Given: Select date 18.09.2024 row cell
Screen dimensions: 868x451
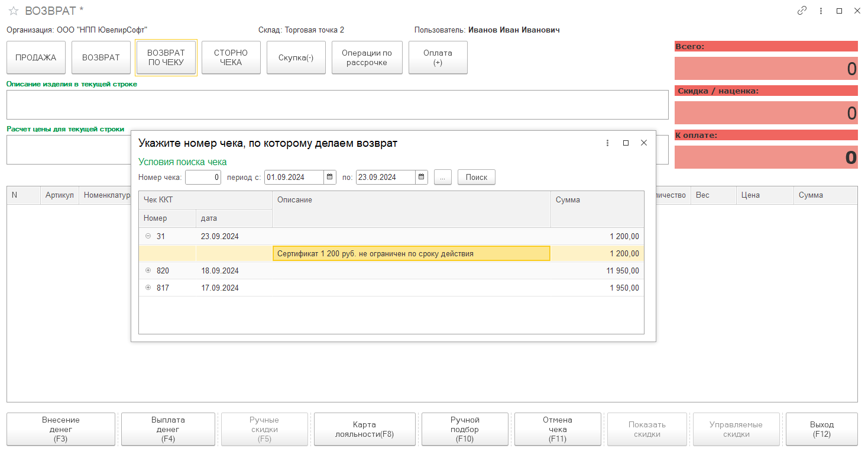Looking at the screenshot, I should tap(234, 270).
